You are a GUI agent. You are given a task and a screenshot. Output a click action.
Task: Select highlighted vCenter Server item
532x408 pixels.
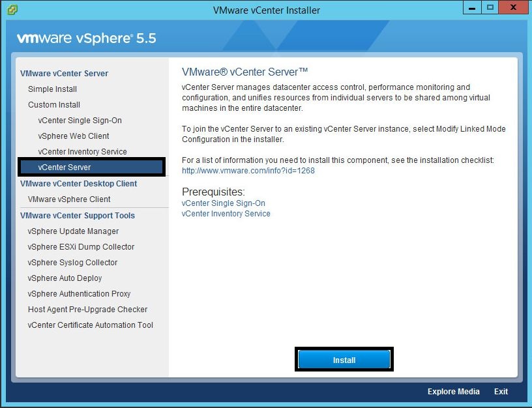click(x=92, y=167)
